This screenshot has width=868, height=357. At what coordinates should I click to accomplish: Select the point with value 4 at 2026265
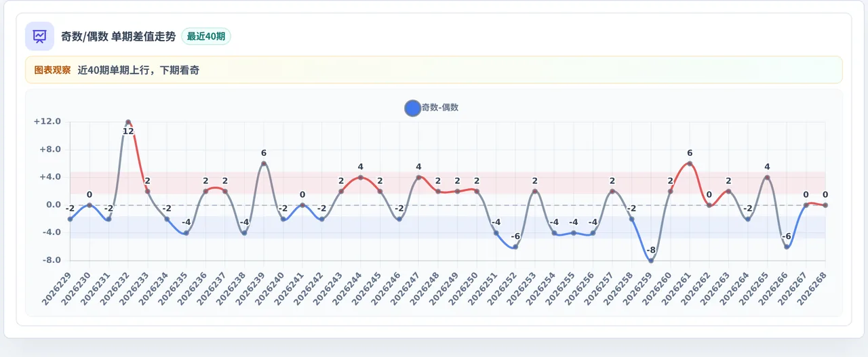(767, 177)
